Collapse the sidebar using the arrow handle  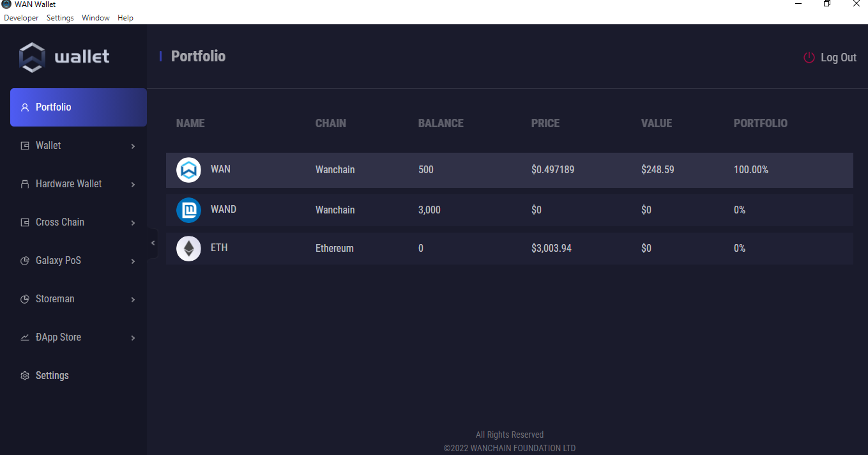153,243
